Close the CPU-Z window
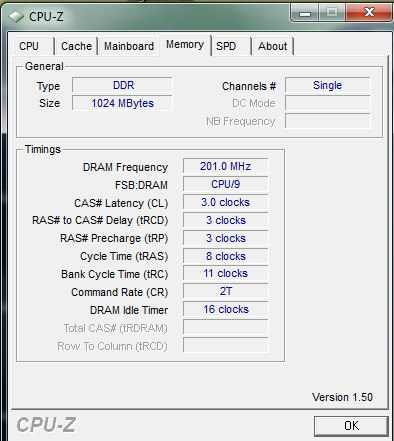The height and width of the screenshot is (441, 394). (369, 13)
